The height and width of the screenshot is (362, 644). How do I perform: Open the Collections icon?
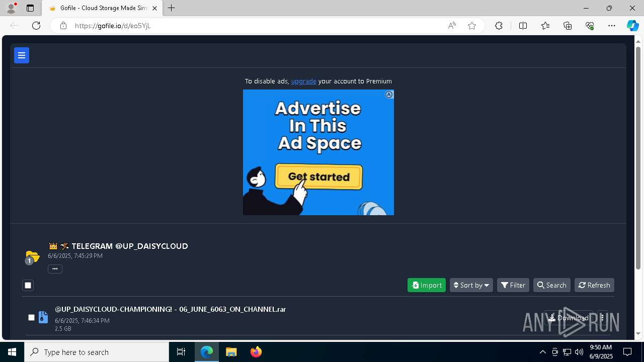point(568,26)
